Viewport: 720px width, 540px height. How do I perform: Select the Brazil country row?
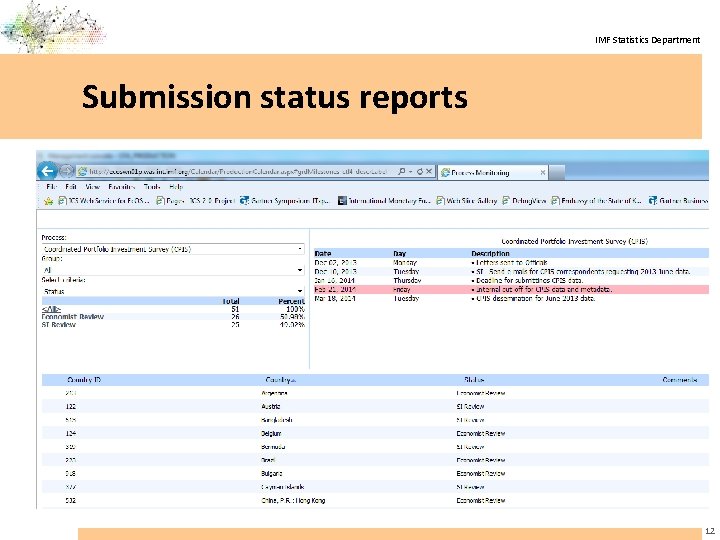point(375,460)
